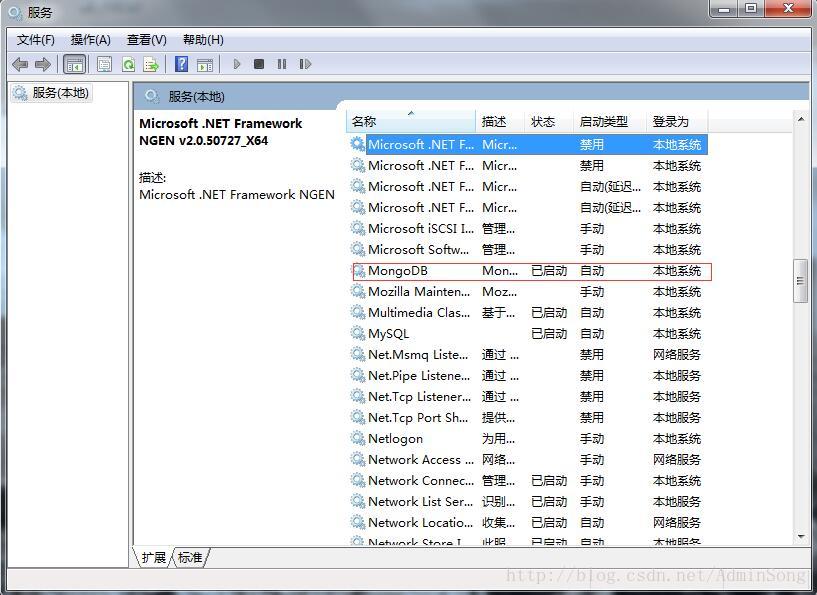The width and height of the screenshot is (817, 595).
Task: Select the Net.Tcp Listener... service
Action: point(419,396)
